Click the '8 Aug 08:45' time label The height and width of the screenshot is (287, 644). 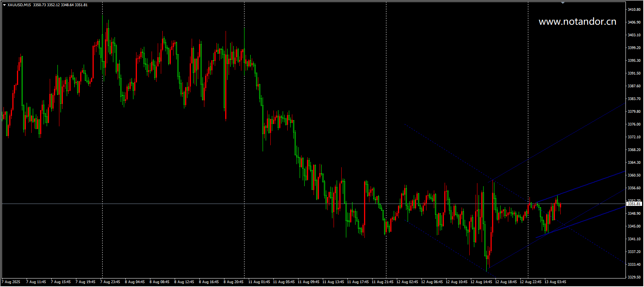(159, 282)
